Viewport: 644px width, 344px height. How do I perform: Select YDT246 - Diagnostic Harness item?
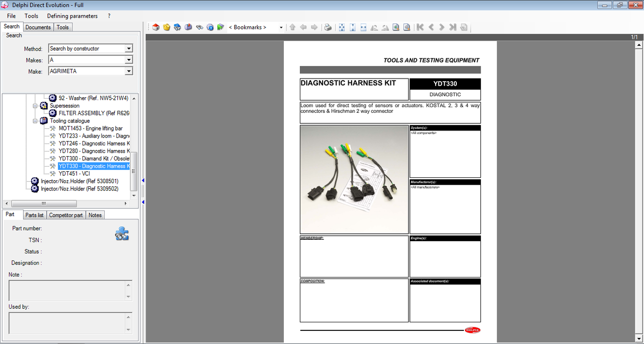[x=94, y=144]
